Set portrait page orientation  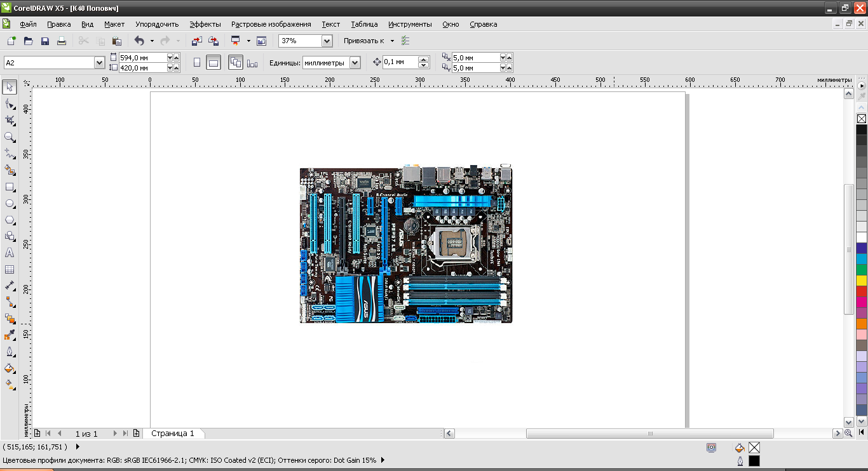(x=196, y=62)
